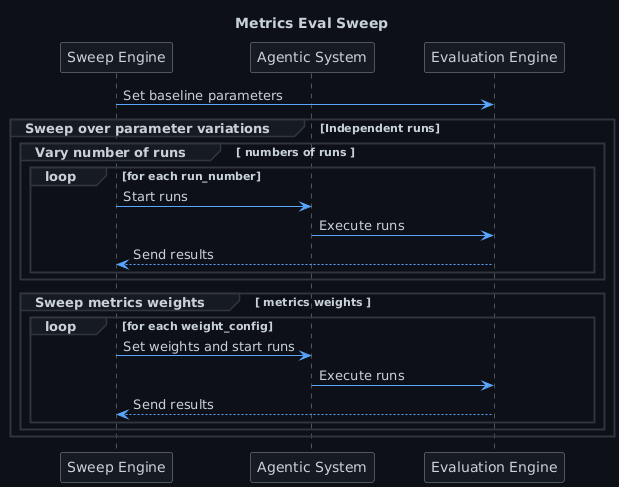
Task: Click 'Send results' label in the weight_config loop
Action: [173, 405]
